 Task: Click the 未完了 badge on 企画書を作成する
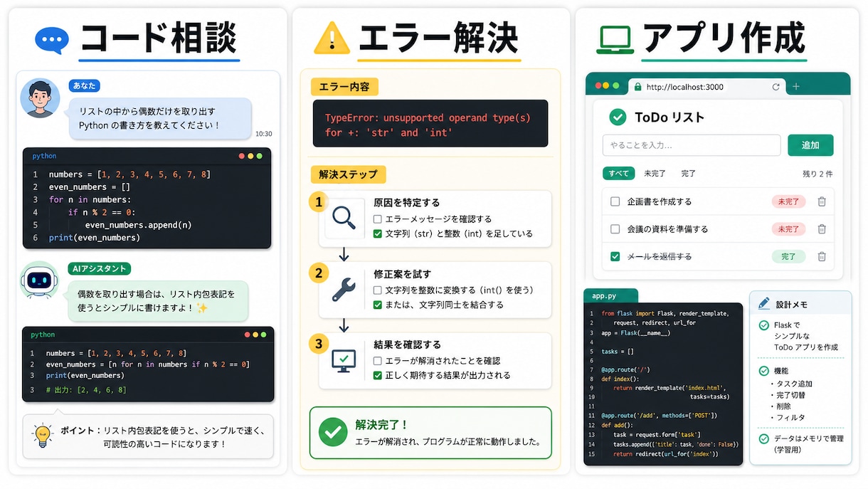coord(788,201)
